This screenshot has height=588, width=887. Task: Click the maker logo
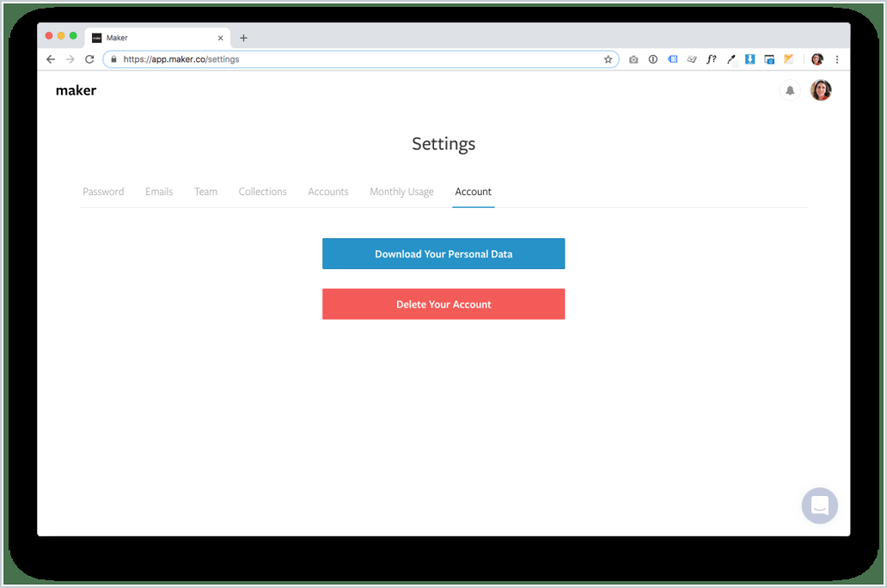point(76,90)
